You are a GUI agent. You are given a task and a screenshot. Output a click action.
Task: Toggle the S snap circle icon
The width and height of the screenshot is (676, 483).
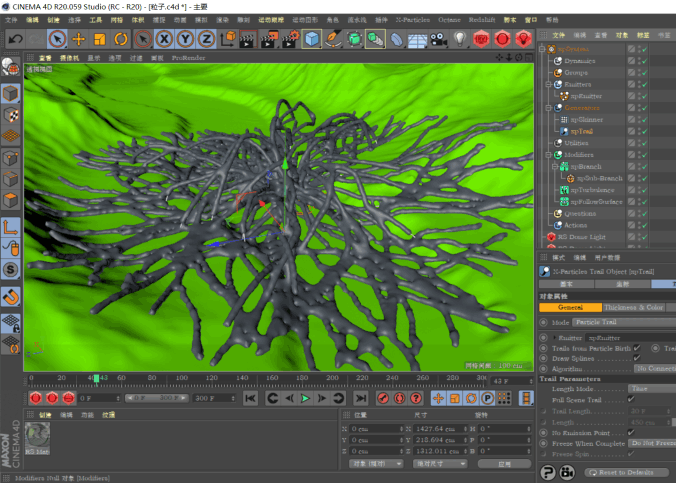10,270
